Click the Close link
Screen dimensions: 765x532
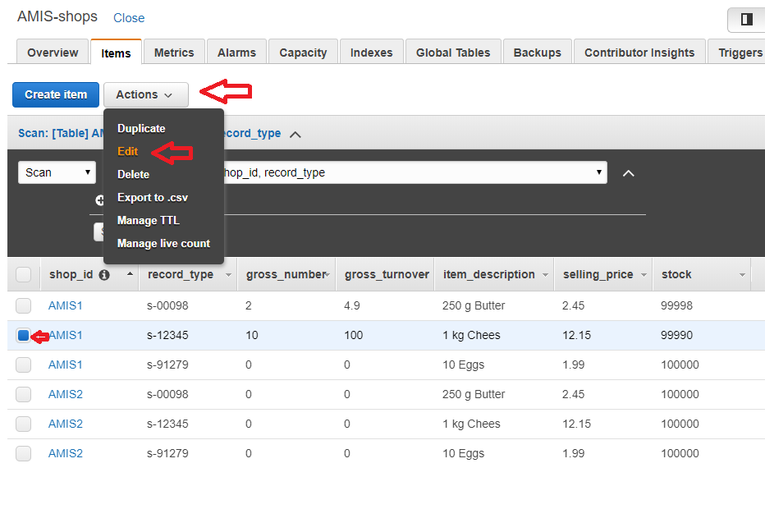point(129,18)
